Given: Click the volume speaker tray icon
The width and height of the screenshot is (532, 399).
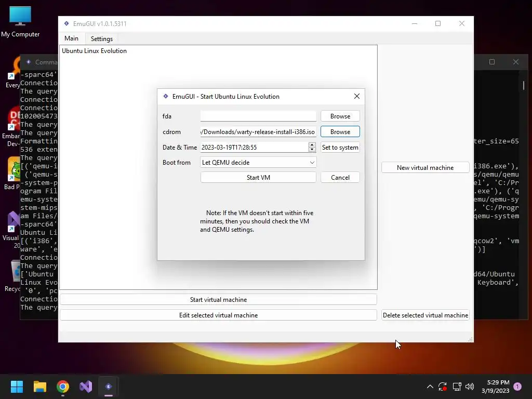Looking at the screenshot, I should (470, 387).
